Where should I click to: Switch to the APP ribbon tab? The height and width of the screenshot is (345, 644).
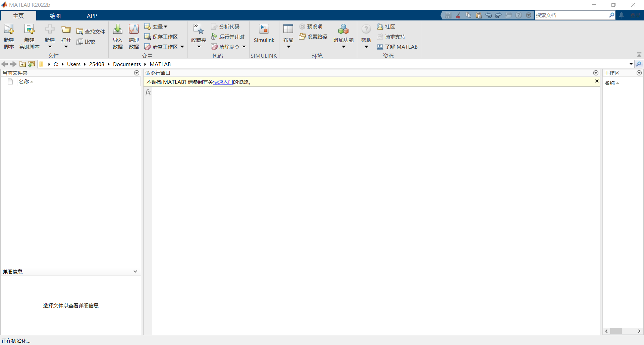click(x=92, y=15)
